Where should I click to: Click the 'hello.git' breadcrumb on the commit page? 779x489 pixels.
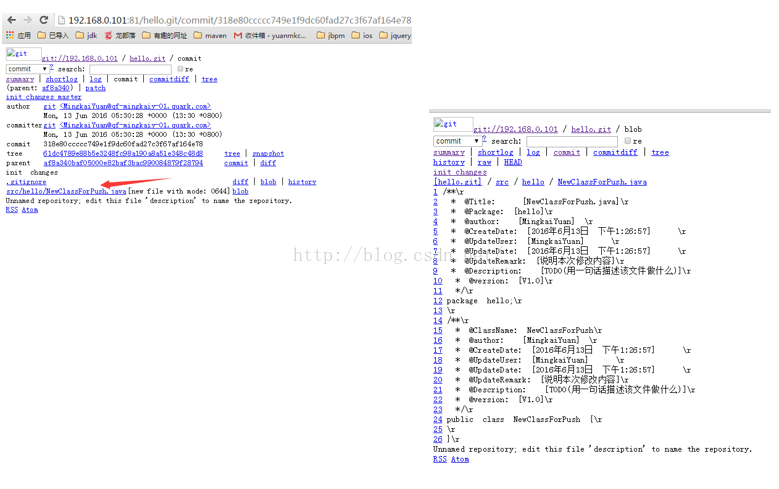click(x=148, y=58)
